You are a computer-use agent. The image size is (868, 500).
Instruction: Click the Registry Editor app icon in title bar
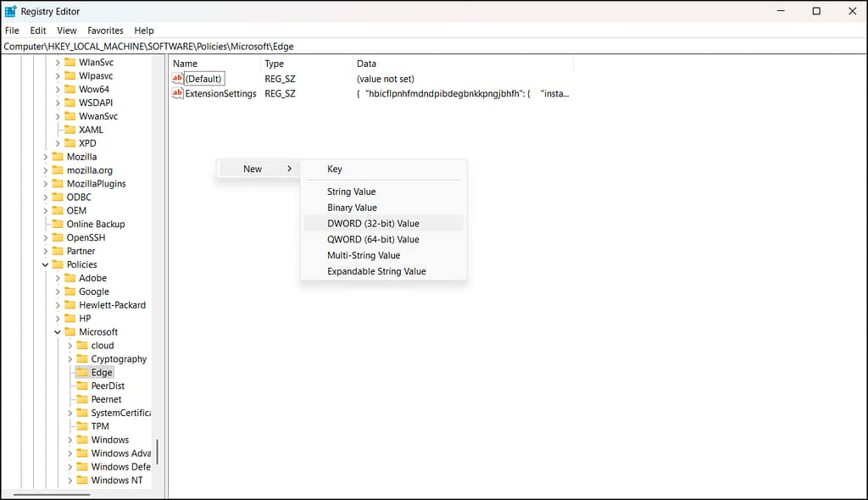(10, 11)
